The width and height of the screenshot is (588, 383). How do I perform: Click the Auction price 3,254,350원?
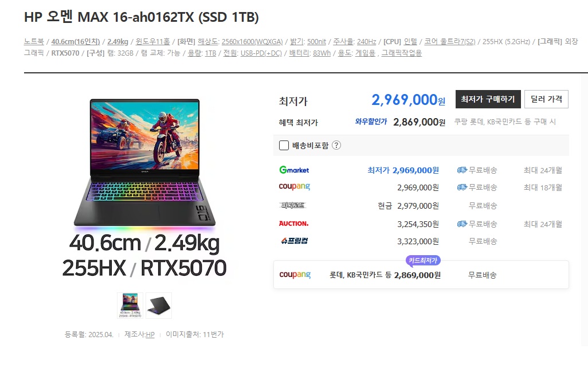pyautogui.click(x=418, y=224)
